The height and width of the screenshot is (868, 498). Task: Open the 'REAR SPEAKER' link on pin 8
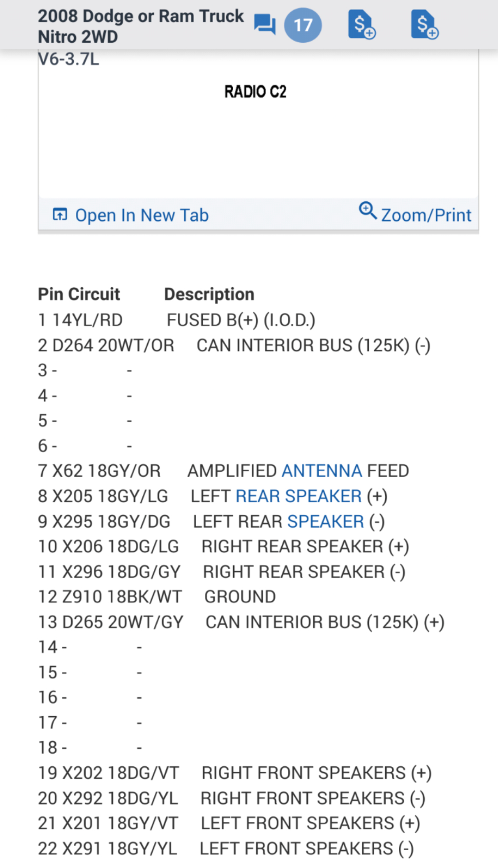click(x=298, y=496)
